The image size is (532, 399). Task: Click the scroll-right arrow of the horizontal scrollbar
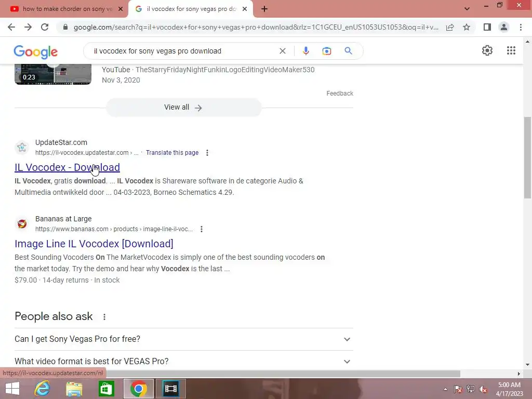(519, 374)
